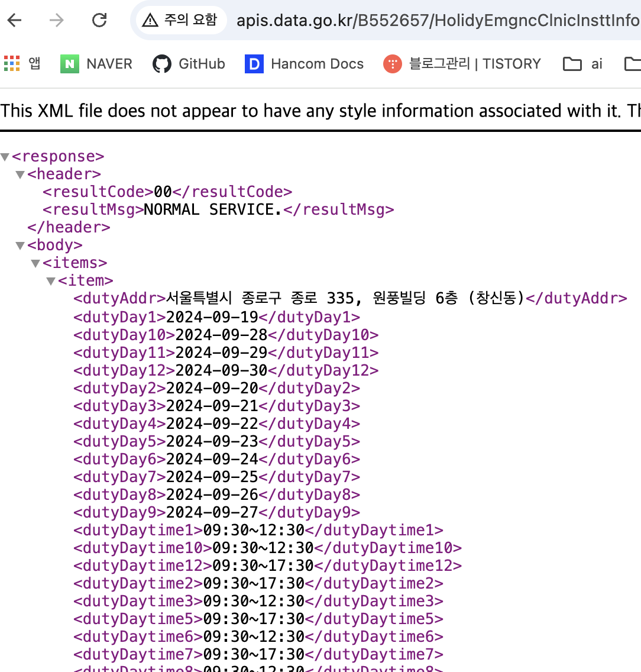The height and width of the screenshot is (672, 641).
Task: Click the dutyDay4 date 2024-09-22
Action: pos(212,424)
